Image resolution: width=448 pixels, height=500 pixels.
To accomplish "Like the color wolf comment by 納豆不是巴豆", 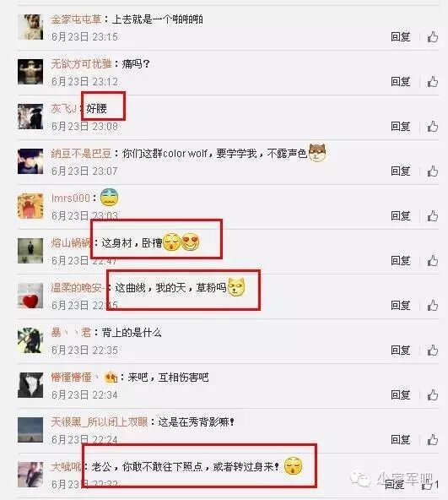I will [432, 171].
